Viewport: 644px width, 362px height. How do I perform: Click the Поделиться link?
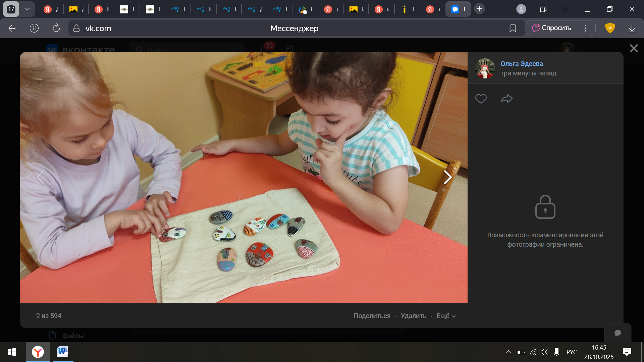click(372, 316)
